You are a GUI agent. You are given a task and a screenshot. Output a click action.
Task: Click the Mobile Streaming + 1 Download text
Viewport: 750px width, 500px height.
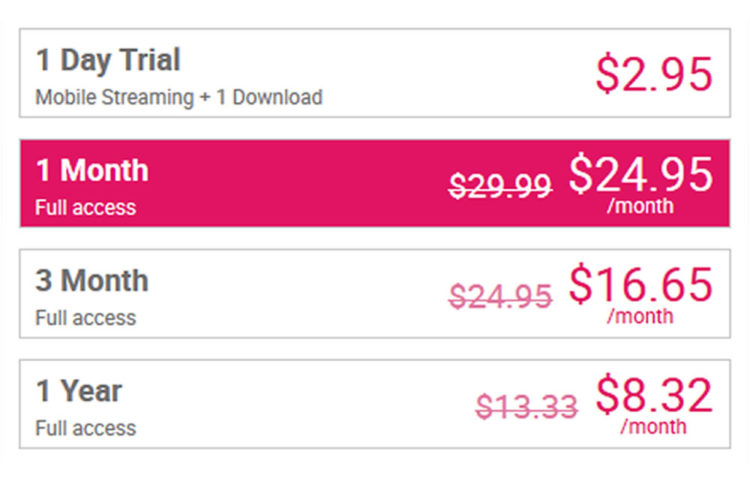179,97
